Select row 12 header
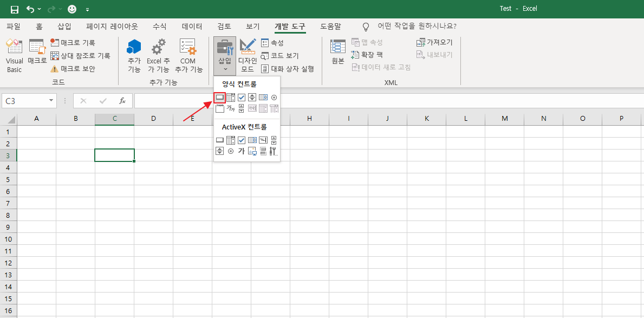Image resolution: width=644 pixels, height=318 pixels. (8, 263)
